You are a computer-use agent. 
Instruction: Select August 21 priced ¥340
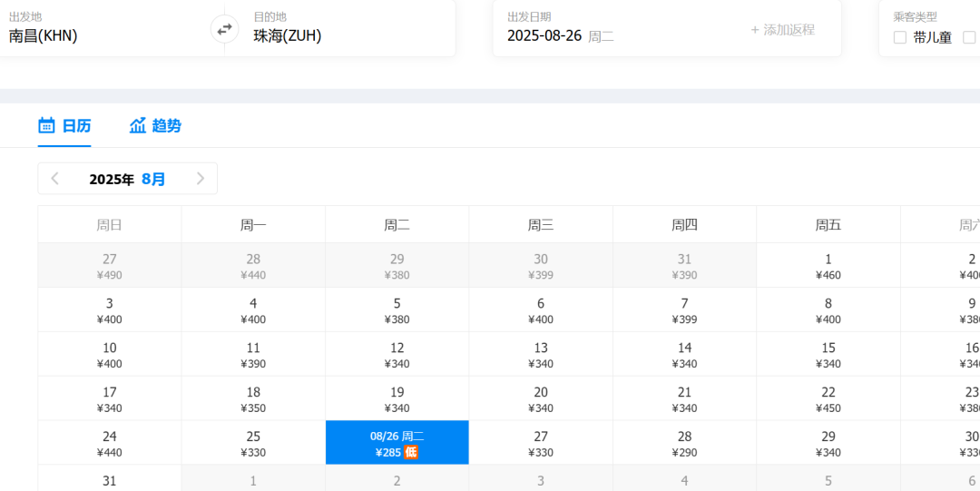pos(684,399)
